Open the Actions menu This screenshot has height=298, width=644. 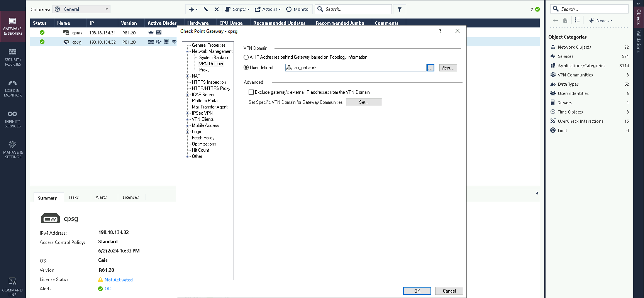point(268,9)
